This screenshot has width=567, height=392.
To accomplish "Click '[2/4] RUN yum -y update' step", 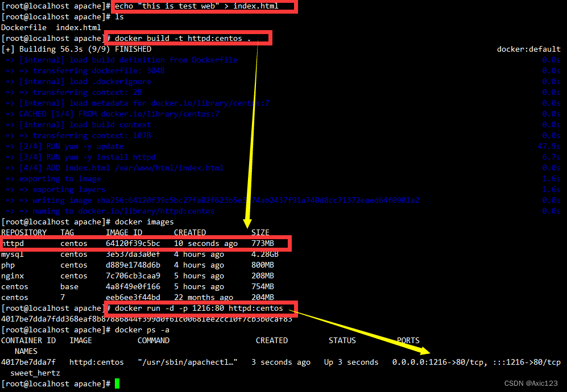I will (72, 147).
